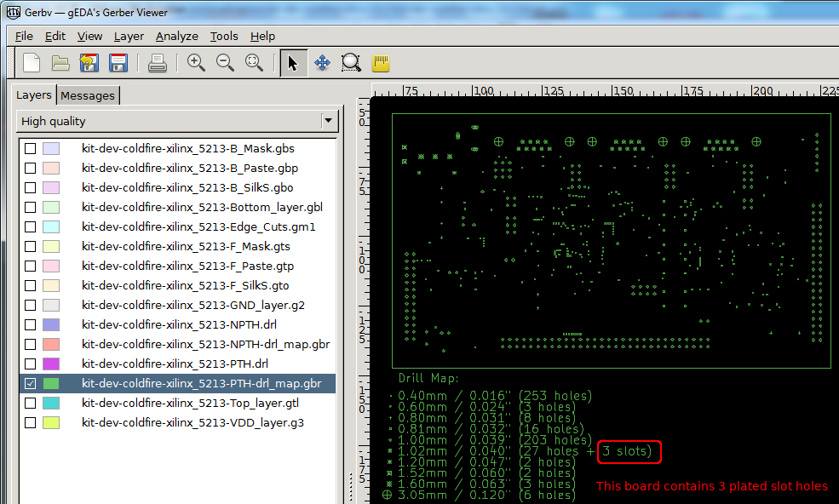Screen dimensions: 839x504
Task: Zoom in with the plus magnifier
Action: point(197,63)
